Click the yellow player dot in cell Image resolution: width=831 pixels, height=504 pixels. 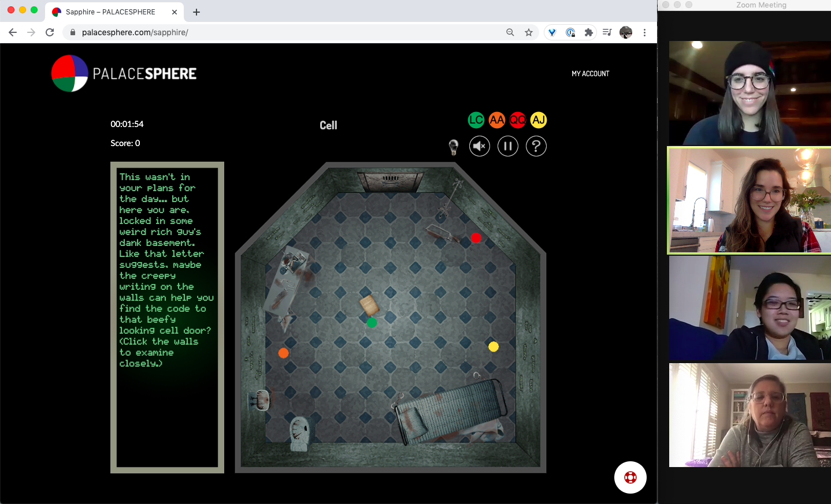pos(494,346)
